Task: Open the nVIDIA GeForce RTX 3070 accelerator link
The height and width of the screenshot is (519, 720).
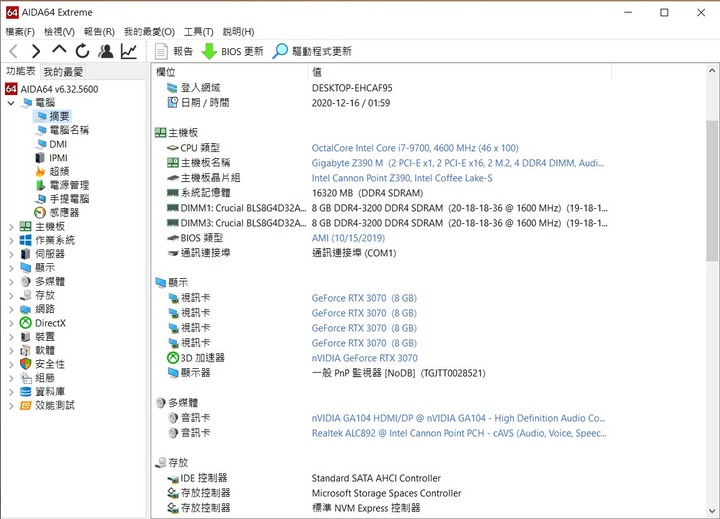Action: (x=365, y=358)
